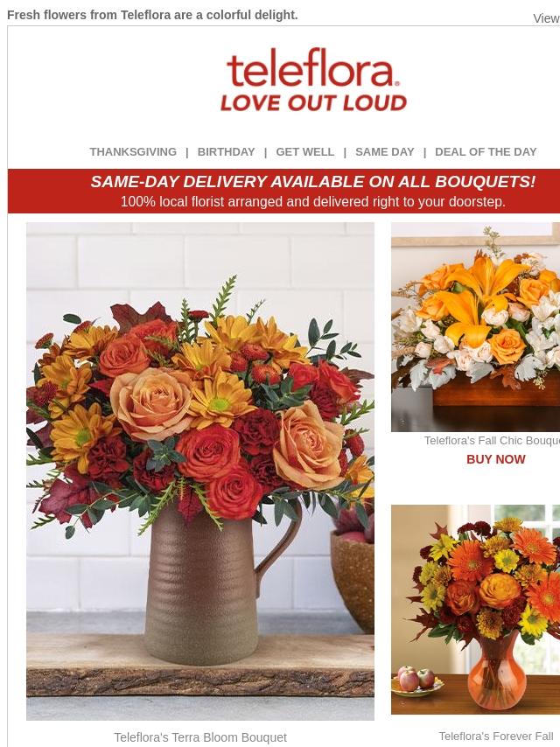Click Teleflora's Forever Fall title text
560x747 pixels.
click(499, 736)
